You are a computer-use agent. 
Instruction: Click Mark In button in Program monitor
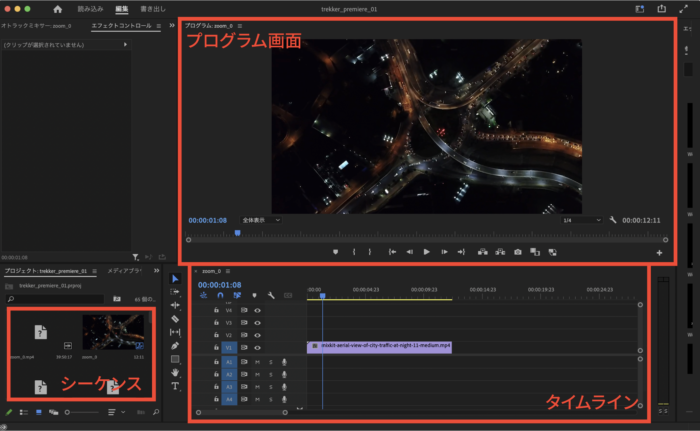coord(354,252)
